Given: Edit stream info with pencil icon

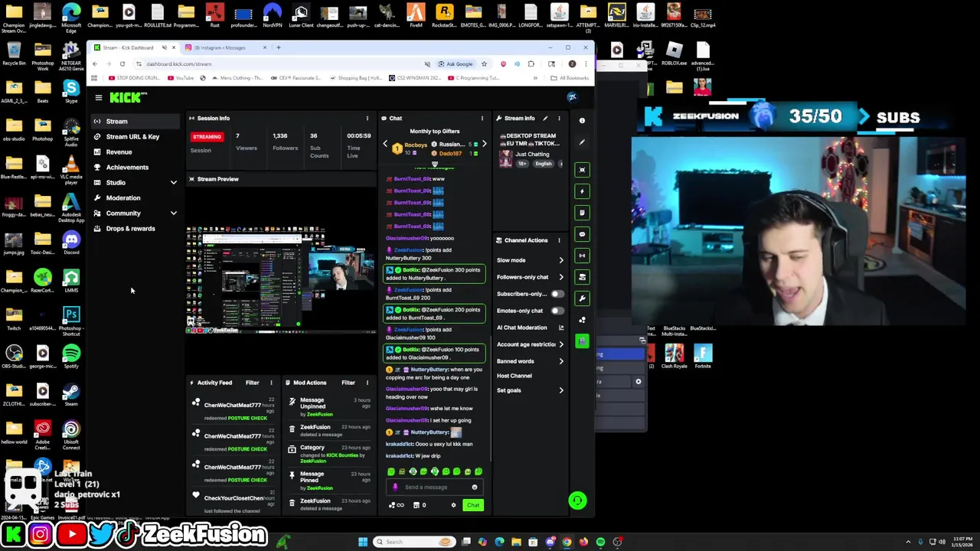Looking at the screenshot, I should 545,119.
